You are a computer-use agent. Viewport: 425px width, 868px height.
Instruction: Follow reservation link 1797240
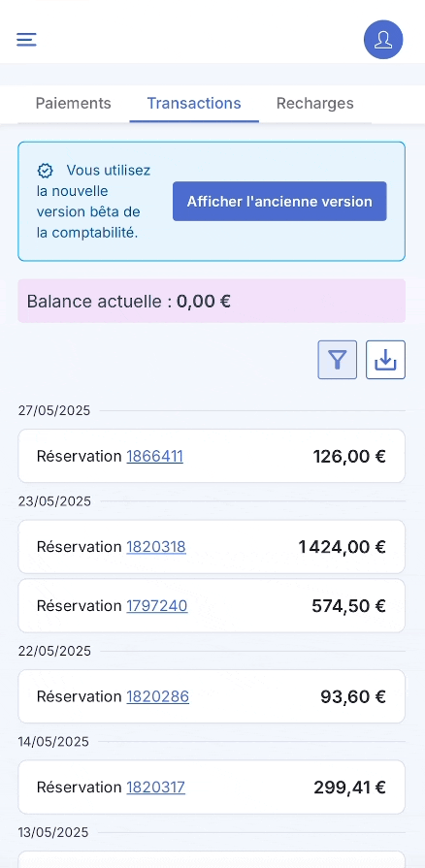click(x=157, y=606)
